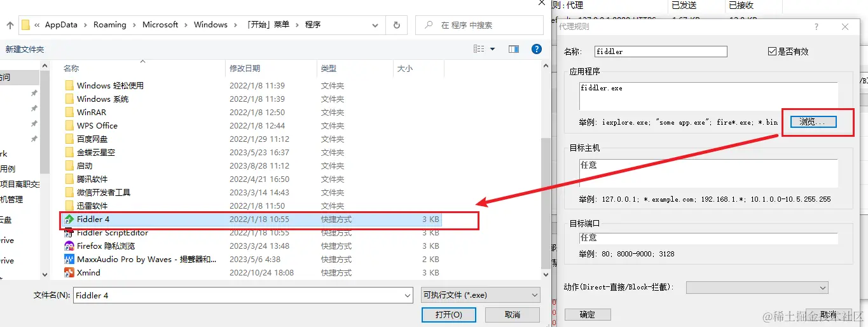
Task: Open the 文件名 combo box dropdown arrow
Action: click(407, 295)
